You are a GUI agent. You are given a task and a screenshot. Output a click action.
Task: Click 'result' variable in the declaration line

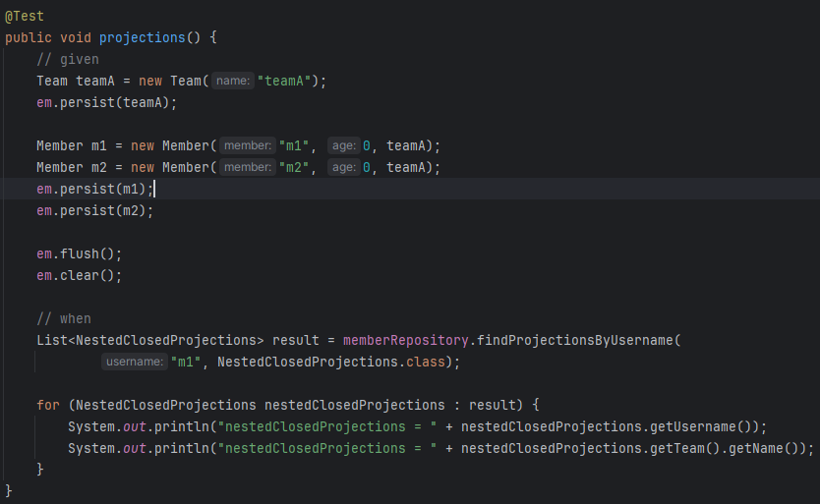[296, 340]
